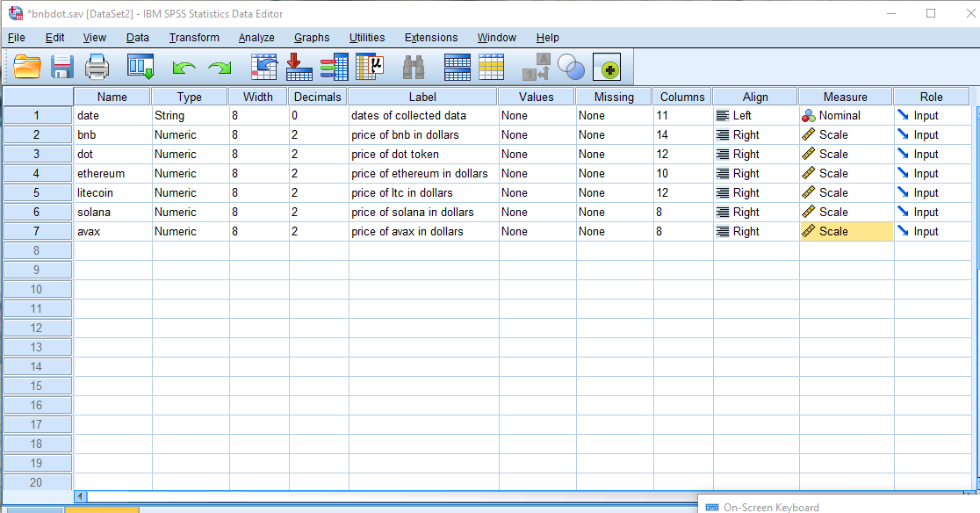Click the Width cell for litecoin
Screen dimensions: 980x513
(259, 193)
